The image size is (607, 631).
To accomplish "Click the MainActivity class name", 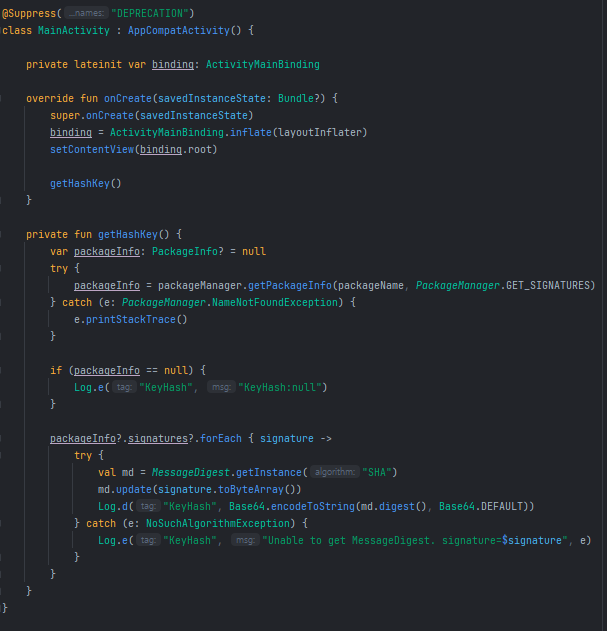I will [x=74, y=31].
